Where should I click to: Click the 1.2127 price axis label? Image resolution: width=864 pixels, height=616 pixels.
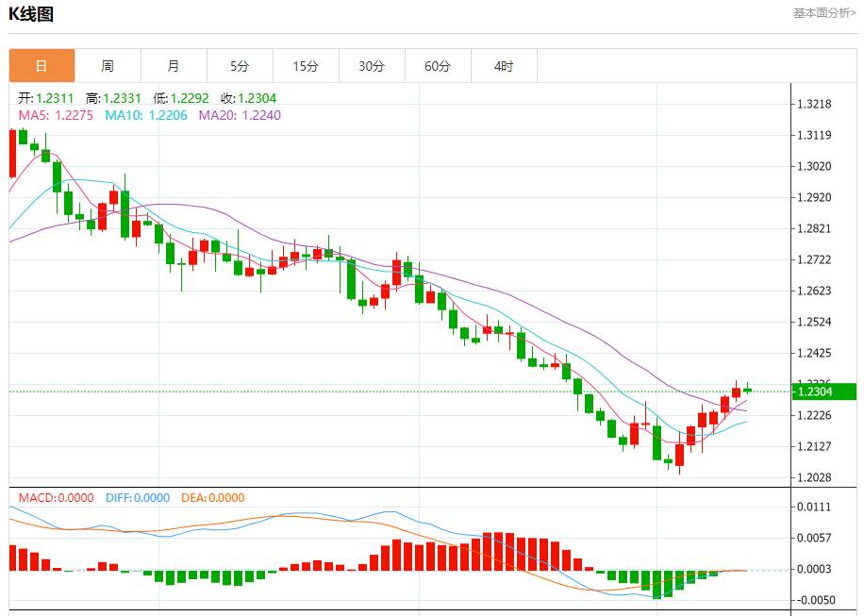[814, 446]
